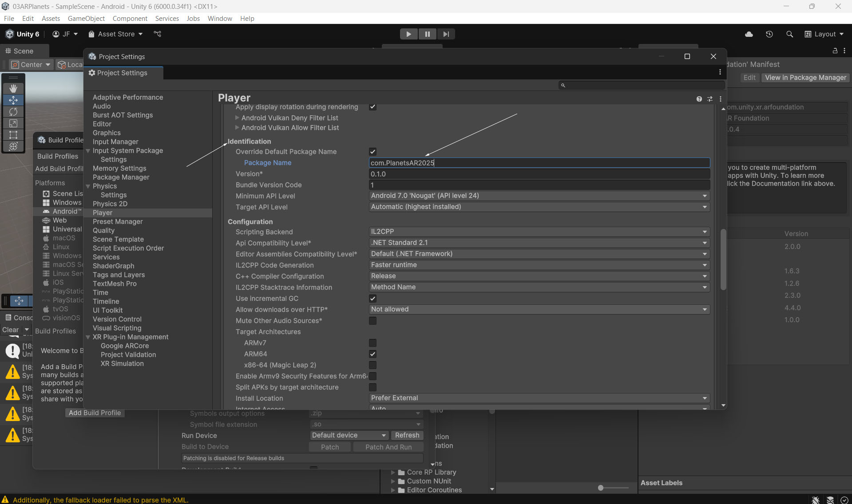Open the Undo History clock icon
This screenshot has width=852, height=504.
[x=769, y=34]
